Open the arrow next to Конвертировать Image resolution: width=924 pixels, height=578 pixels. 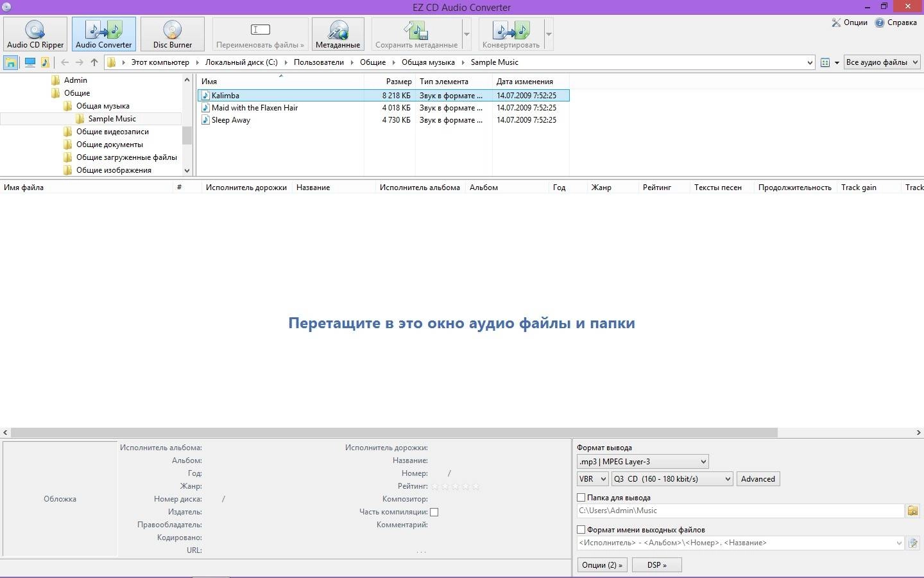[549, 34]
